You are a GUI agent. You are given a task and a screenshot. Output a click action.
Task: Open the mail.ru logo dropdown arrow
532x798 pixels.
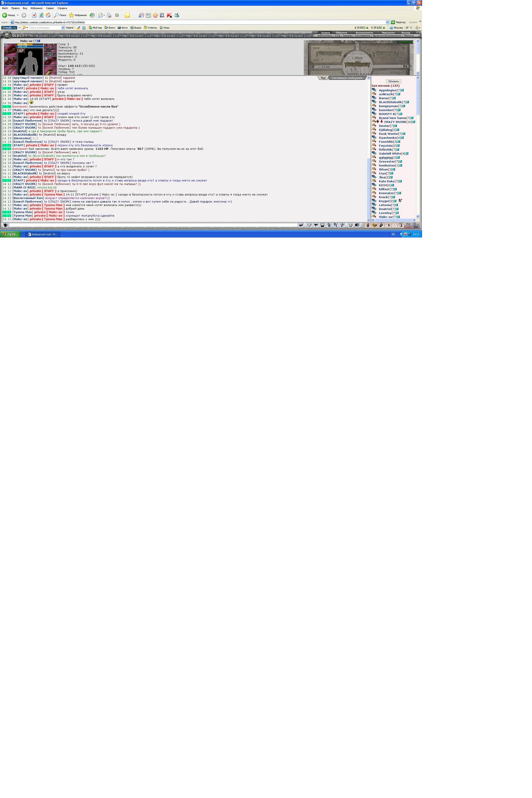pos(19,28)
